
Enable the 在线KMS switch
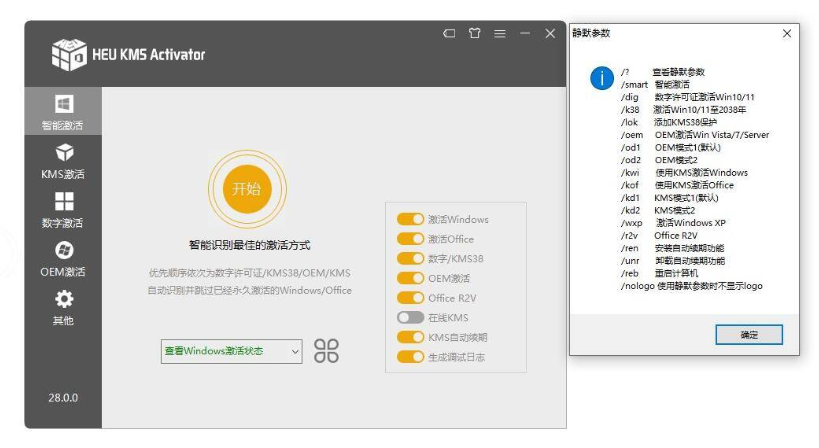pyautogui.click(x=410, y=317)
